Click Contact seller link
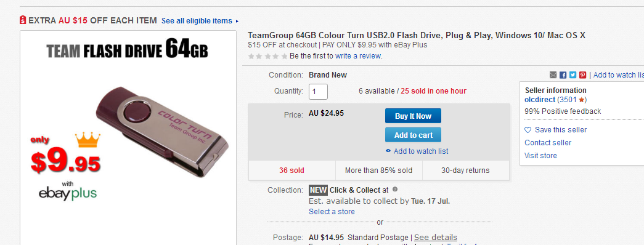This screenshot has width=644, height=245. 548,143
